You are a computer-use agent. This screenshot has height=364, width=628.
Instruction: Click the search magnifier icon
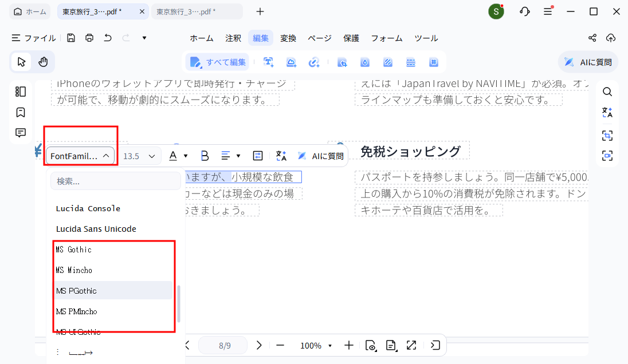click(607, 92)
